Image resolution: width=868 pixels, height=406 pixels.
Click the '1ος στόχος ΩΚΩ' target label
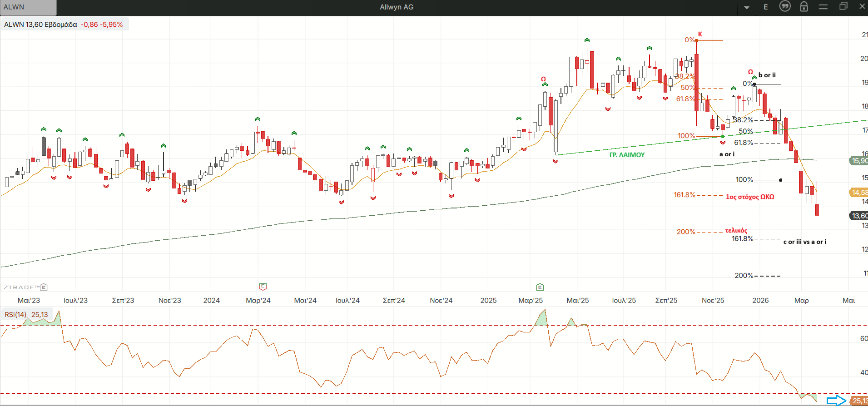749,197
